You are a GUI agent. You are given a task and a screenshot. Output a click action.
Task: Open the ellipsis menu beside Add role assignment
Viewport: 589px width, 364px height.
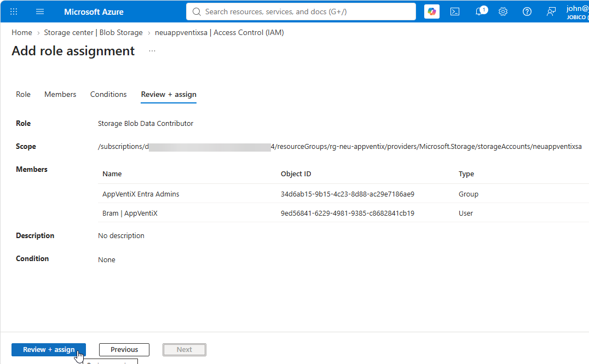152,51
